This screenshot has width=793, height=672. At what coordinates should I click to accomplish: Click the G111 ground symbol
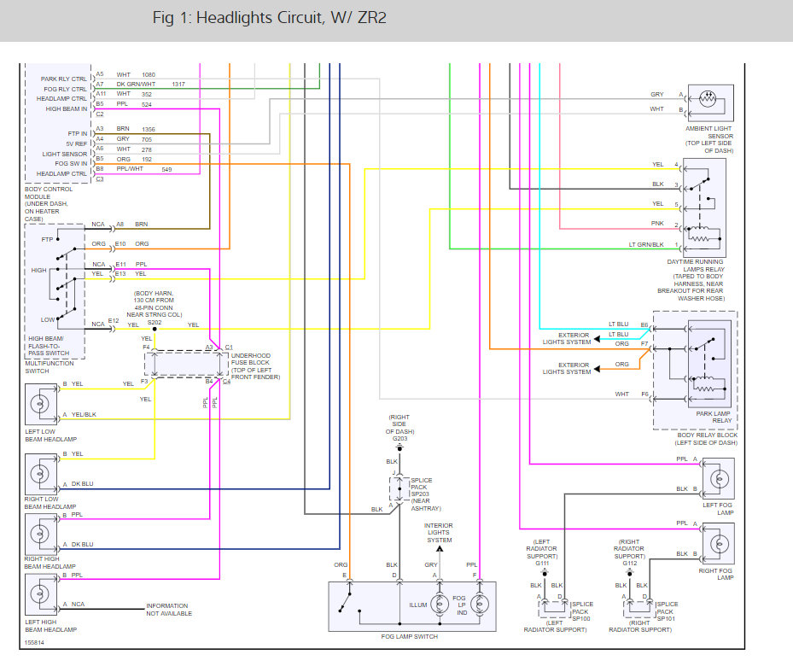click(545, 573)
